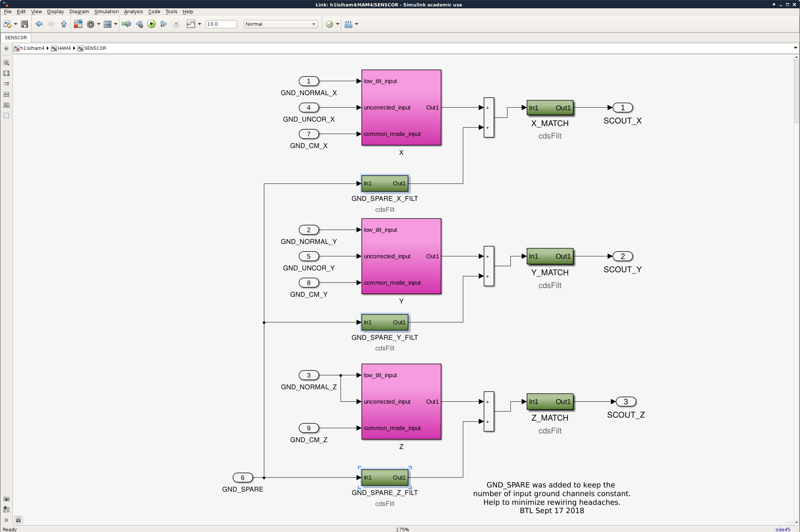This screenshot has width=800, height=532.
Task: Open the Analysis menu
Action: pyautogui.click(x=133, y=12)
